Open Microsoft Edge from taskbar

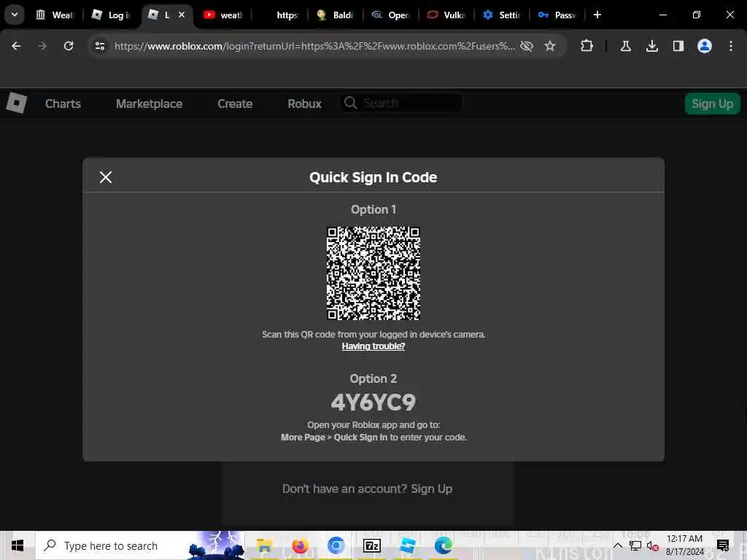click(x=443, y=545)
